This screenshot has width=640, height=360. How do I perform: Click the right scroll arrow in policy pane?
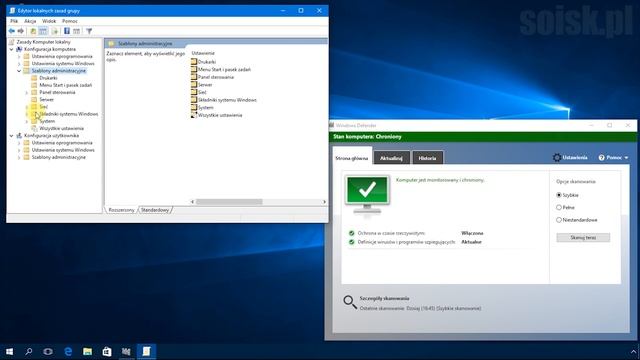[324, 202]
